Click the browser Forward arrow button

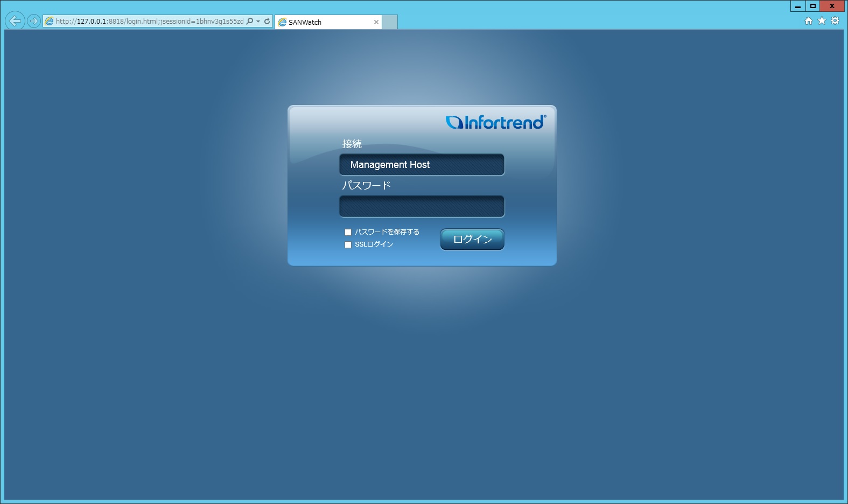click(34, 21)
